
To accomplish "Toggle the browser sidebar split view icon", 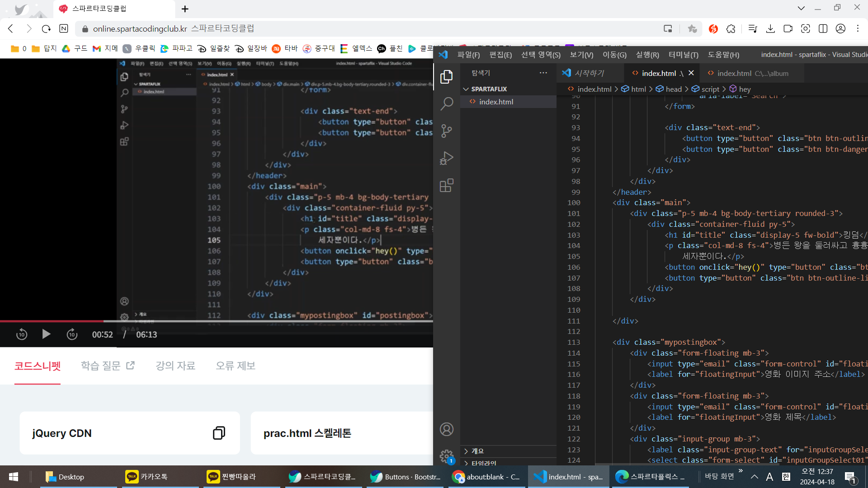I will point(823,29).
